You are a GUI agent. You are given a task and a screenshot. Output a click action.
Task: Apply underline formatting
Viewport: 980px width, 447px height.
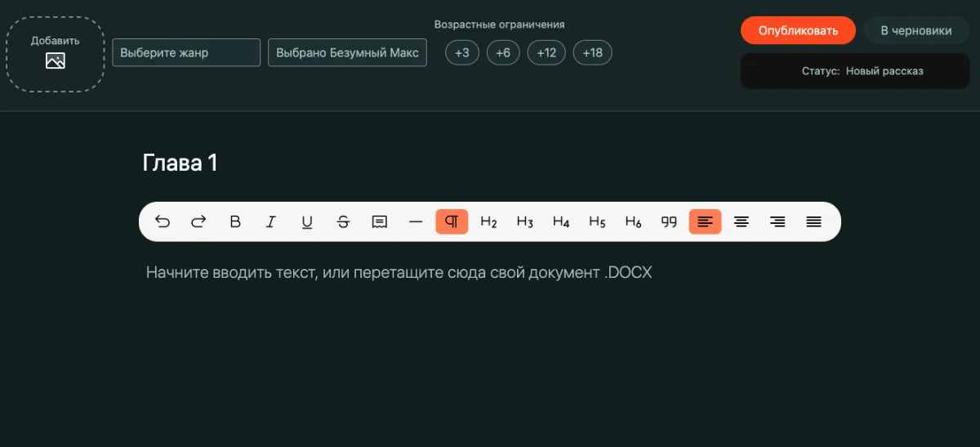307,221
